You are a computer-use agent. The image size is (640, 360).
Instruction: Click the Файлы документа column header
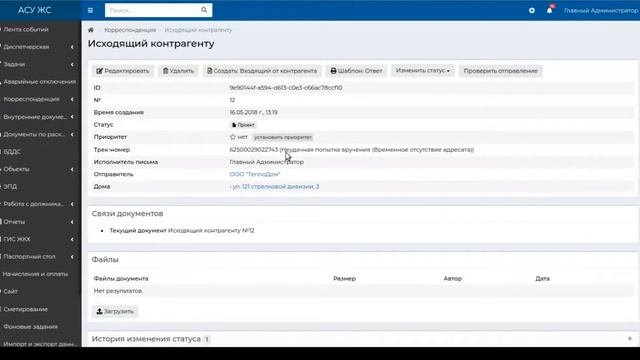(121, 278)
